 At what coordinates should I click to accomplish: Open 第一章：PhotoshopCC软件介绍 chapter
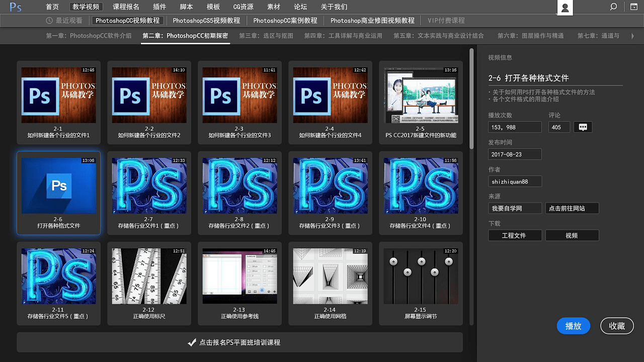click(x=89, y=36)
